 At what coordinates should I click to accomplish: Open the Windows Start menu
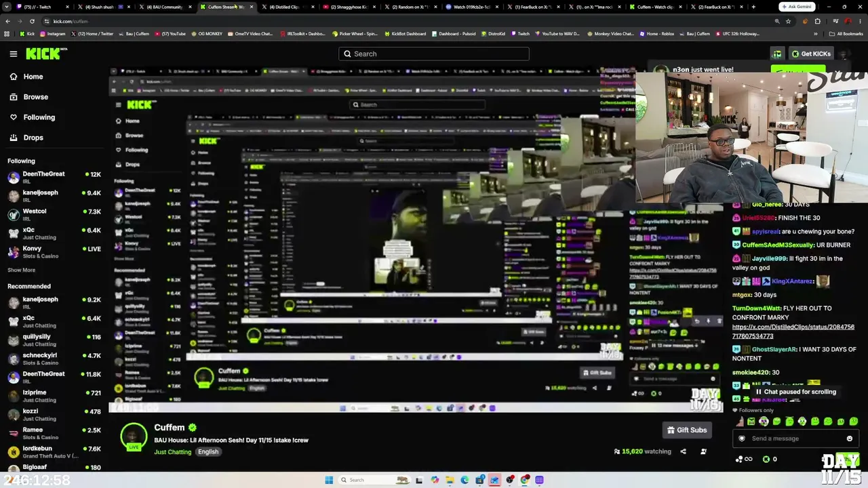[x=329, y=480]
